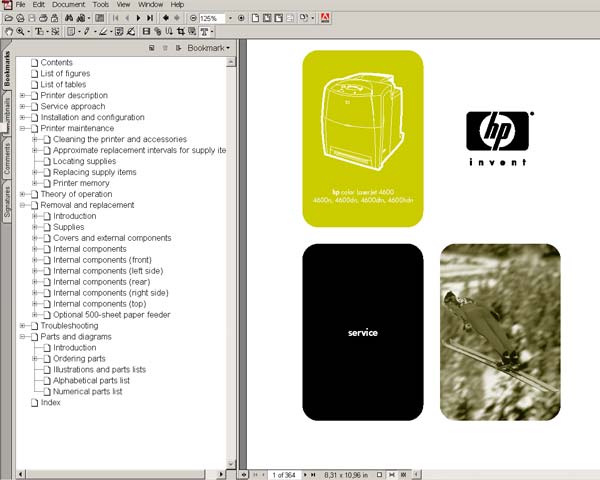The width and height of the screenshot is (600, 480).
Task: Select the Link tool chain icon
Action: 158,32
